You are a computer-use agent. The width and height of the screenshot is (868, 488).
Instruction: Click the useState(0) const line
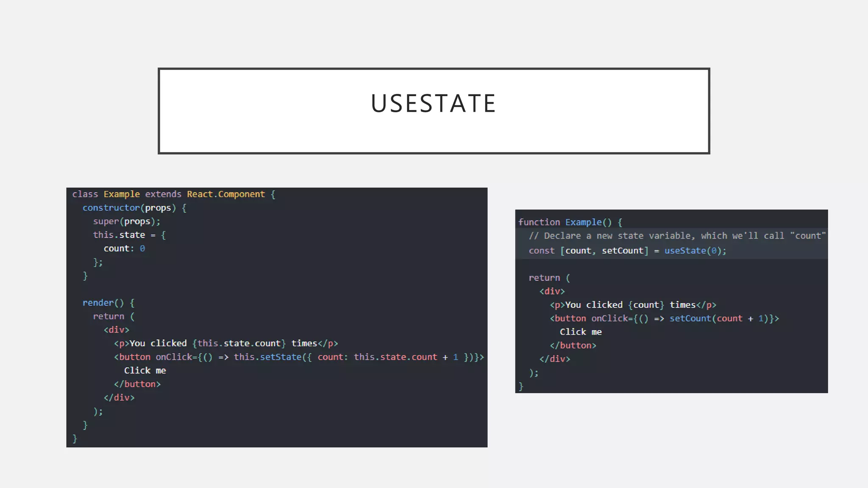pyautogui.click(x=627, y=251)
